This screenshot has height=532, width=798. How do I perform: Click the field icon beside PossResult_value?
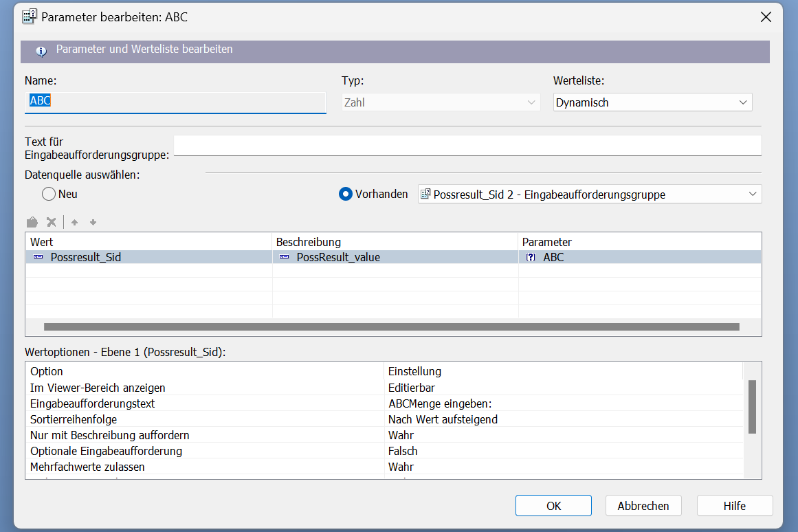click(284, 257)
